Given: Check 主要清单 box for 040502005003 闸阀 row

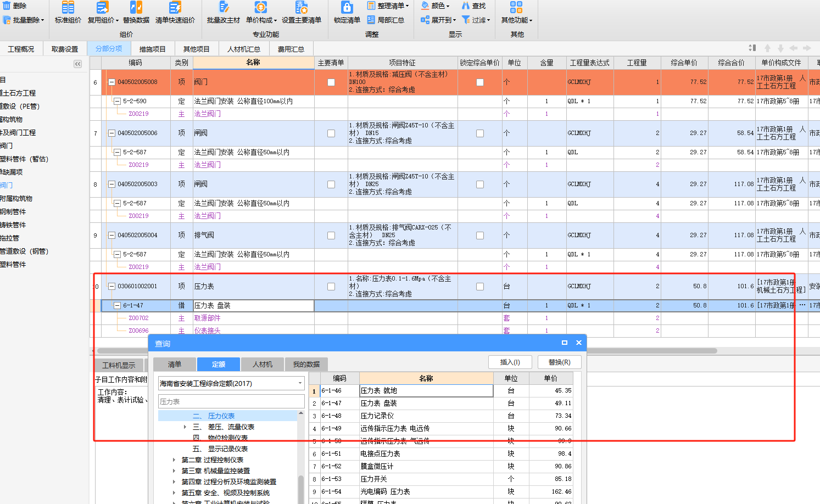Looking at the screenshot, I should (331, 184).
